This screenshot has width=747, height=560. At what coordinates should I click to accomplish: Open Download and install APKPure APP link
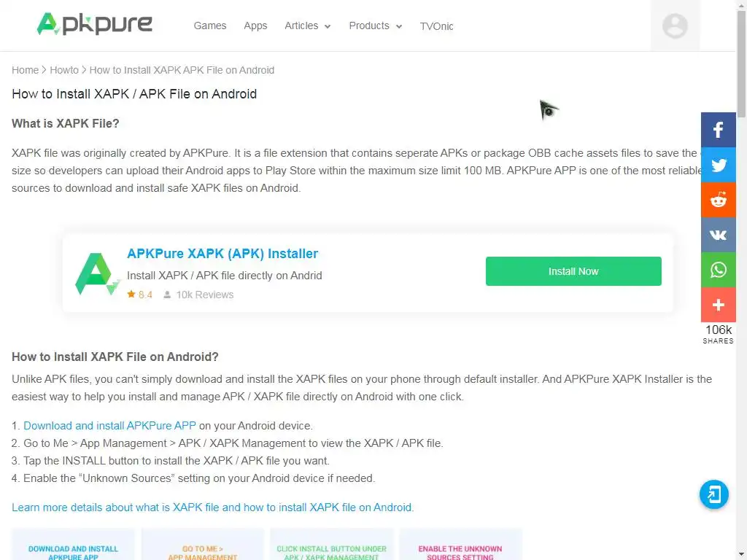[x=109, y=426]
